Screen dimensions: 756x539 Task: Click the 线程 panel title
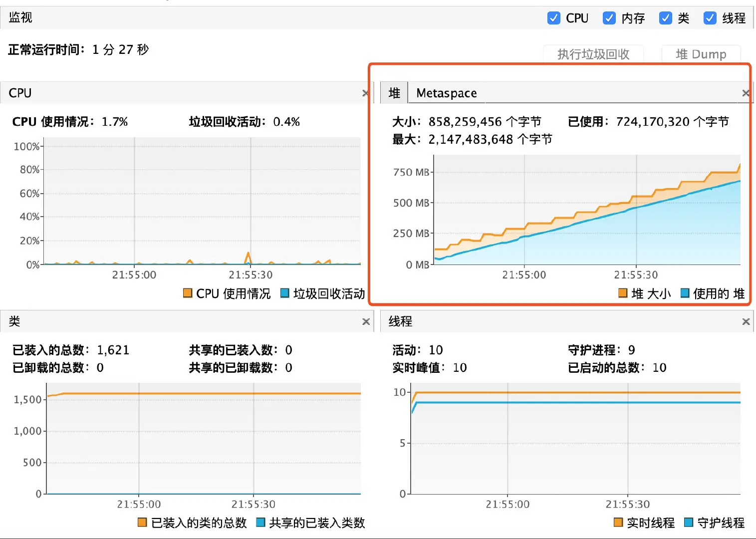point(401,321)
